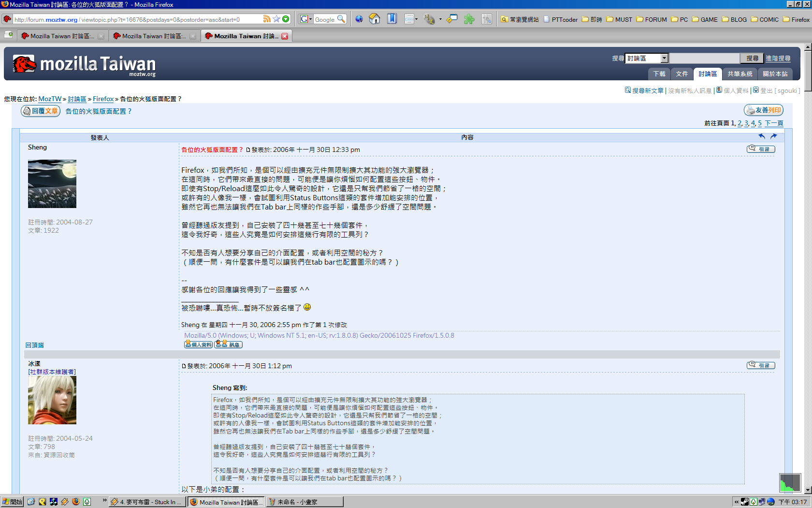
Task: Click the 友善列印 printer-friendly button
Action: (764, 110)
